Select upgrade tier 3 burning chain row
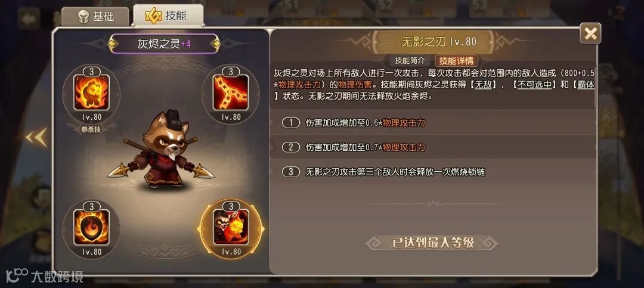 click(434, 172)
